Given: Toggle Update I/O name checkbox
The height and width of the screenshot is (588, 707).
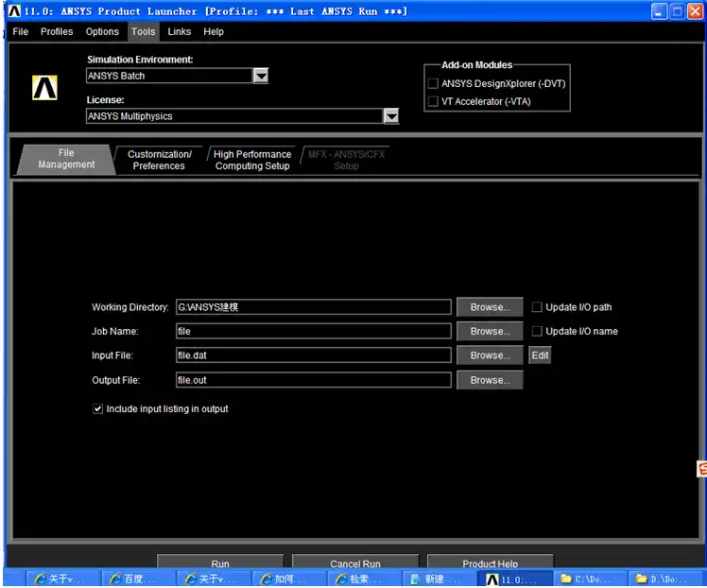Looking at the screenshot, I should 537,331.
